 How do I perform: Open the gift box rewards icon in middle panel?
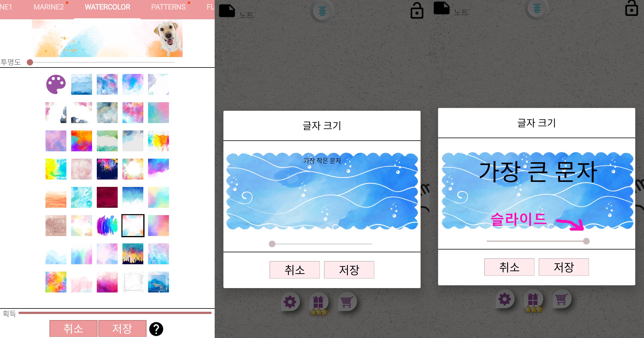[318, 303]
